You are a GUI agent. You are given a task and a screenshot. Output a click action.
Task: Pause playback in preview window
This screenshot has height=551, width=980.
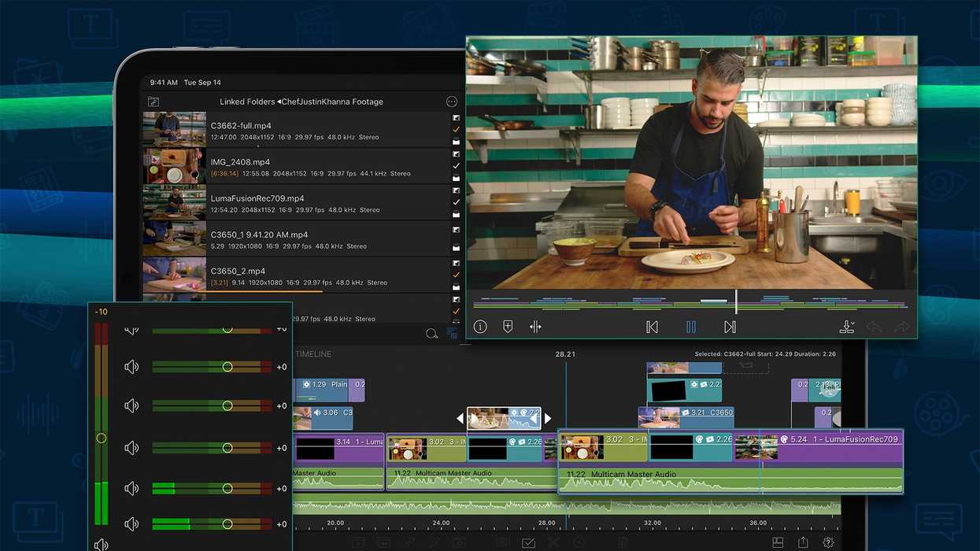690,327
